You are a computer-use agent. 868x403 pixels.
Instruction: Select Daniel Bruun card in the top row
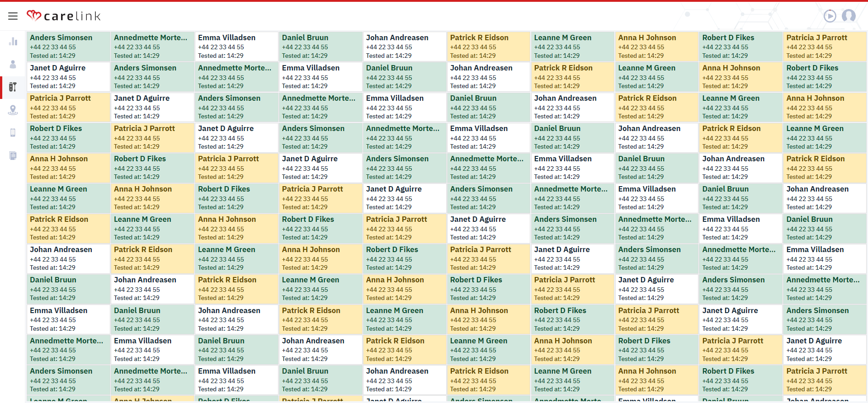(321, 47)
